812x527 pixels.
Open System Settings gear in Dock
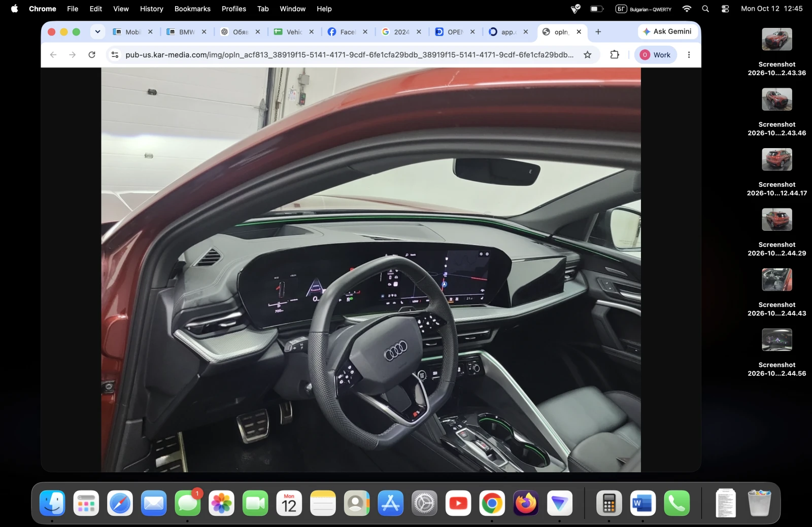425,504
